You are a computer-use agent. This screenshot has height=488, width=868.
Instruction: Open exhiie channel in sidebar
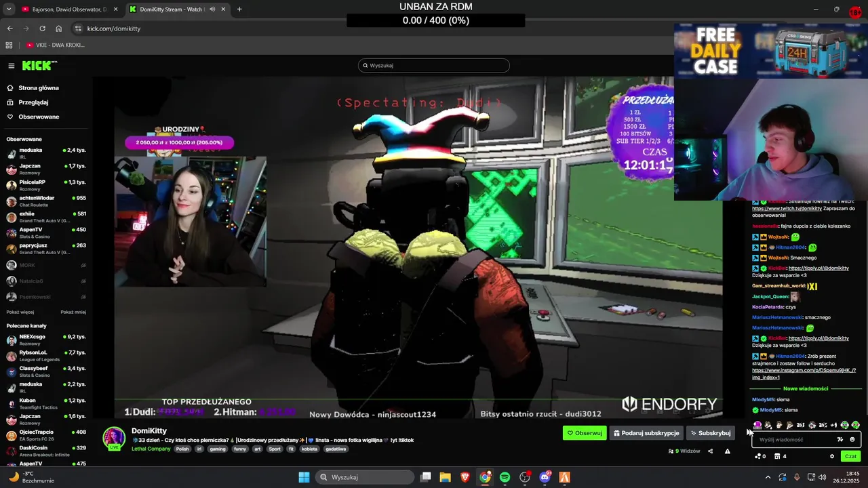(x=46, y=217)
